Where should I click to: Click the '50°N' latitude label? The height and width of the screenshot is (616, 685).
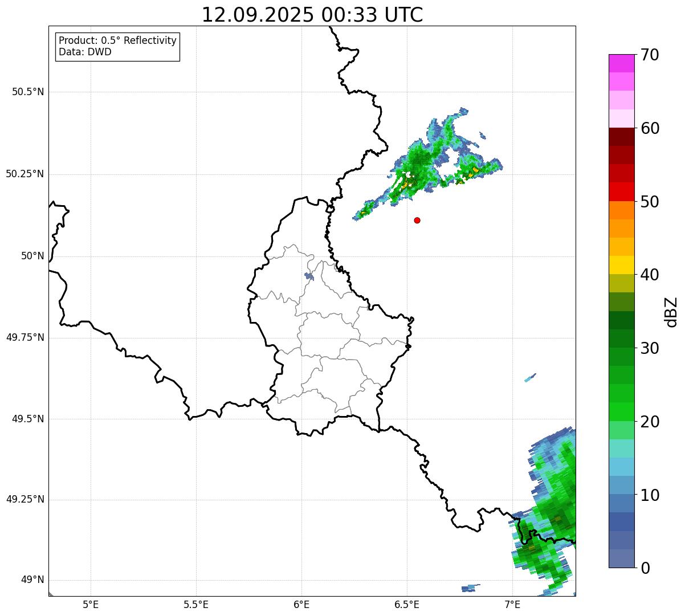[32, 256]
